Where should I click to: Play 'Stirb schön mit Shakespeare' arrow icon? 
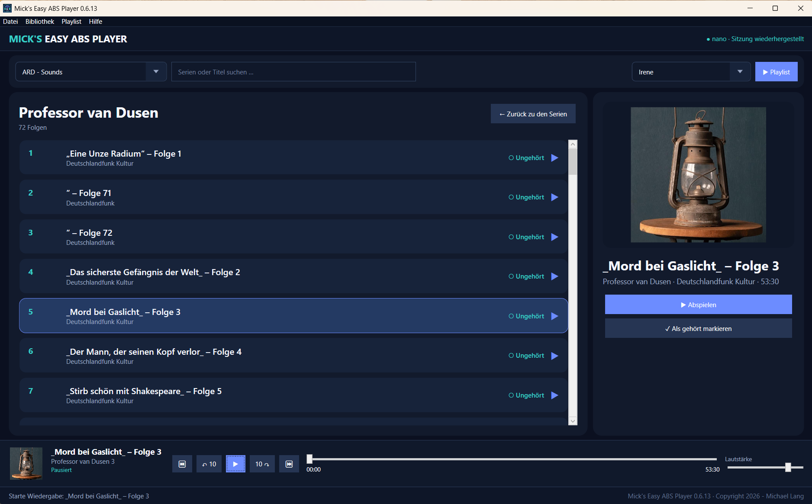click(x=554, y=395)
